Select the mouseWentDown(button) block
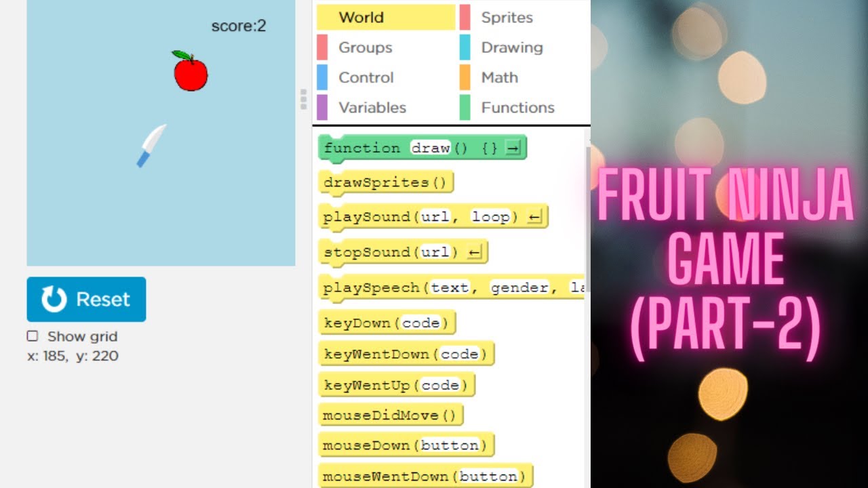 click(x=426, y=476)
